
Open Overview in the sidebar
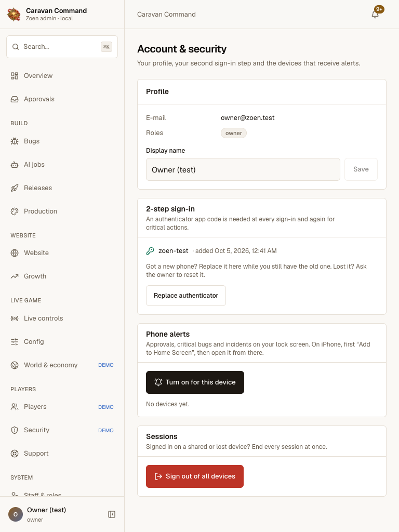tap(62, 76)
